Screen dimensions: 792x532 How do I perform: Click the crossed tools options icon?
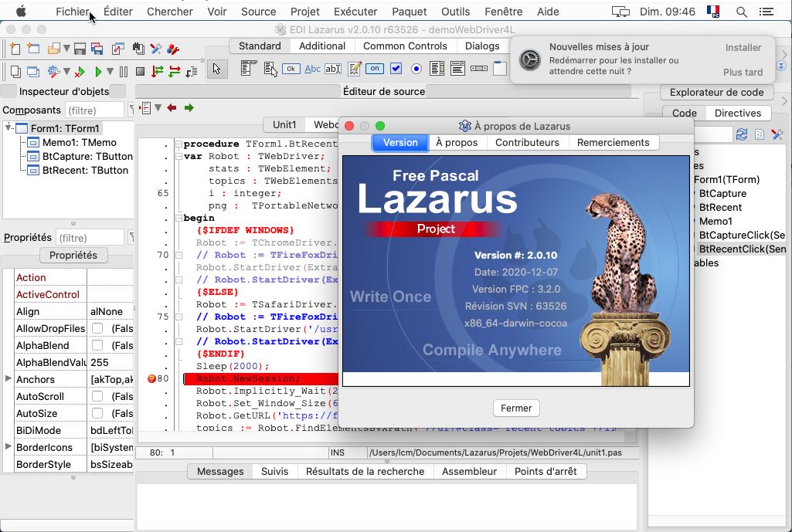click(x=156, y=49)
